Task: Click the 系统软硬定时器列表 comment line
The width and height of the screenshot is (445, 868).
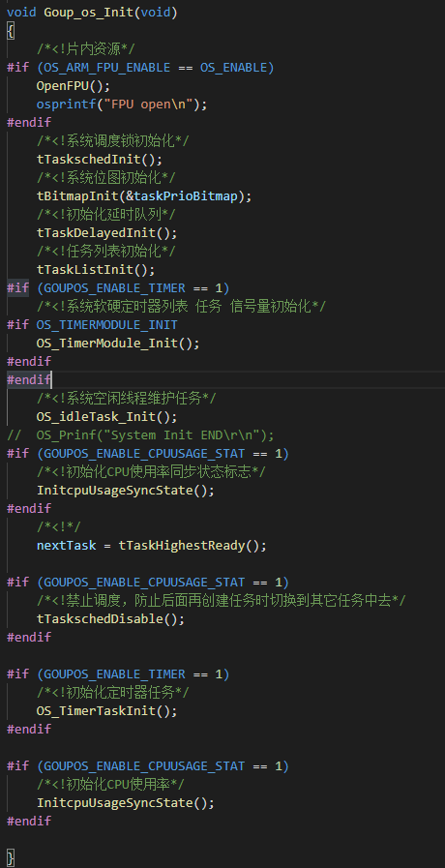Action: tap(182, 306)
